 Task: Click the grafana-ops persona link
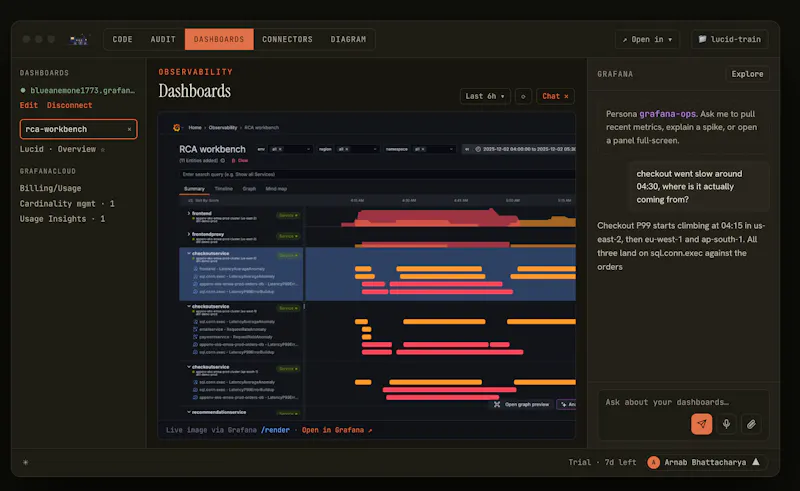[667, 114]
